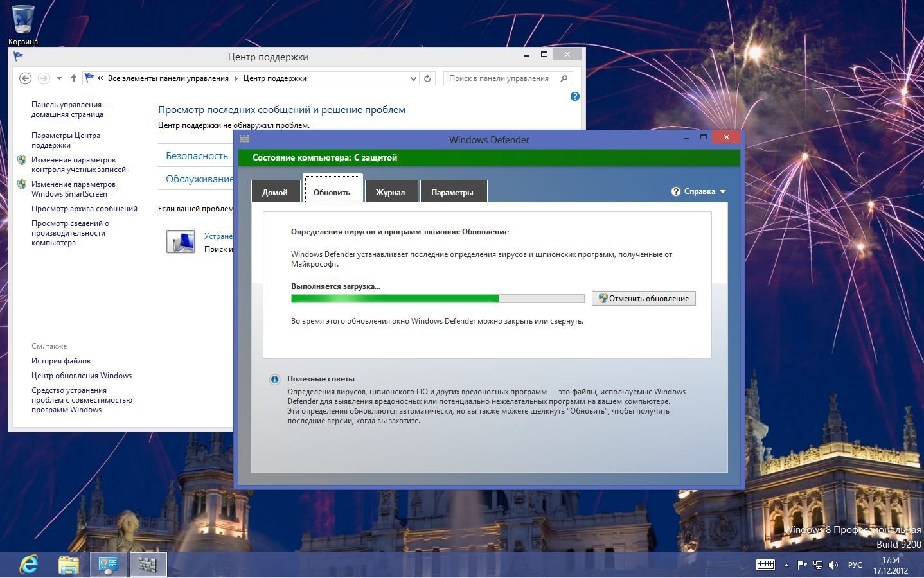
Task: Click the Выполняется загрузка... status text
Action: coord(335,286)
